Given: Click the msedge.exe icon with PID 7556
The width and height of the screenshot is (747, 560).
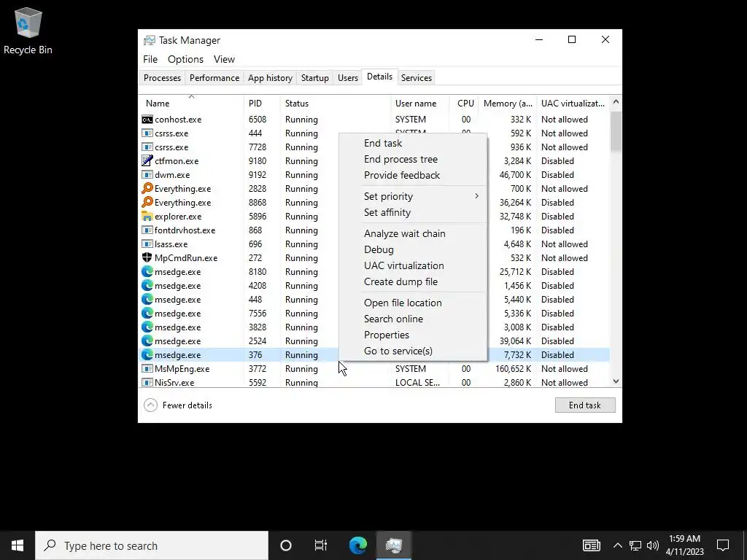Looking at the screenshot, I should pos(147,314).
